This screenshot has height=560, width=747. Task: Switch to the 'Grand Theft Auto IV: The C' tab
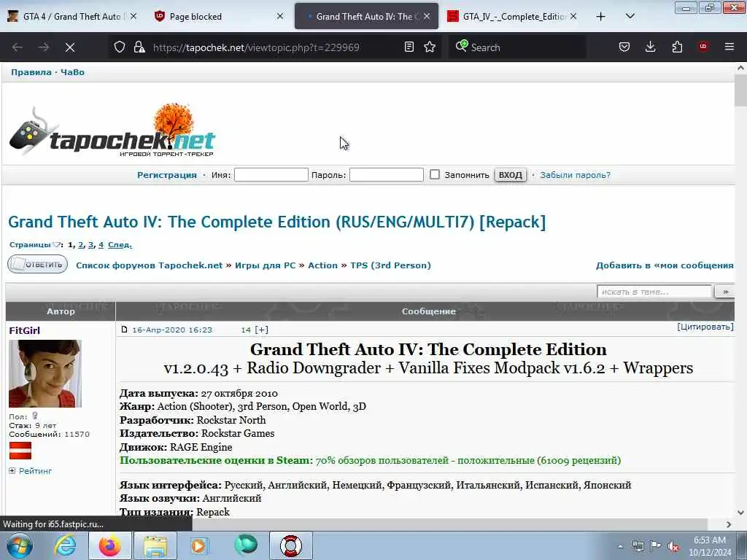[366, 16]
